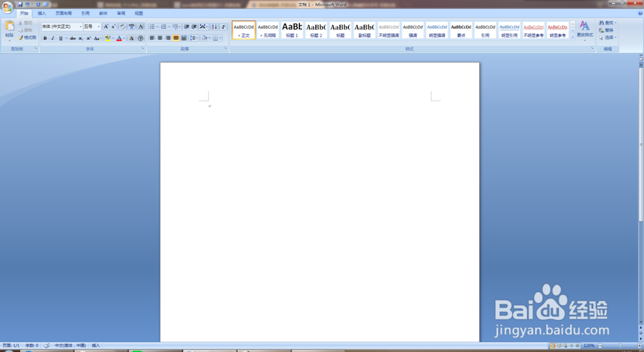644x352 pixels.
Task: Switch to the 视图 ribbon tab
Action: point(139,13)
